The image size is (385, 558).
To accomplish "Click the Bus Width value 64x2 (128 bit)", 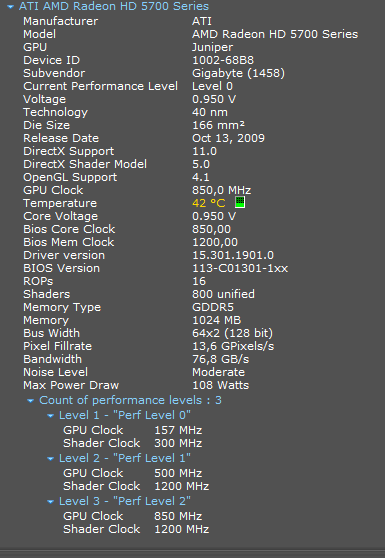I will (232, 333).
